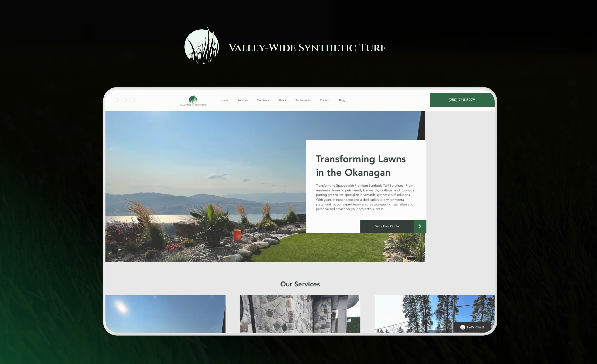Open the Home menu item
This screenshot has height=364, width=597.
(x=224, y=100)
